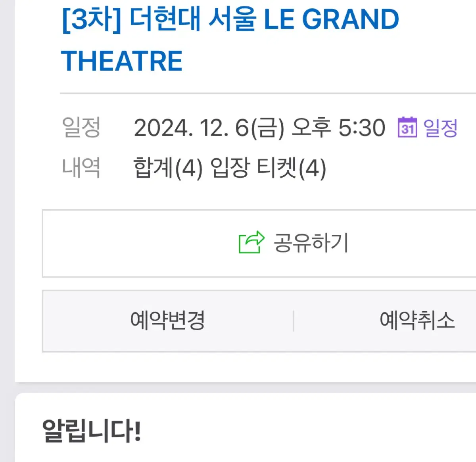This screenshot has width=476, height=462.
Task: Click the gray 일정 row label
Action: pos(81,128)
